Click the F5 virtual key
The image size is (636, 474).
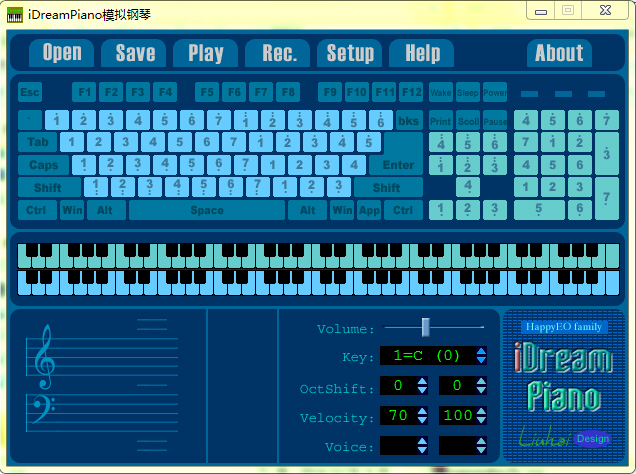coord(207,92)
